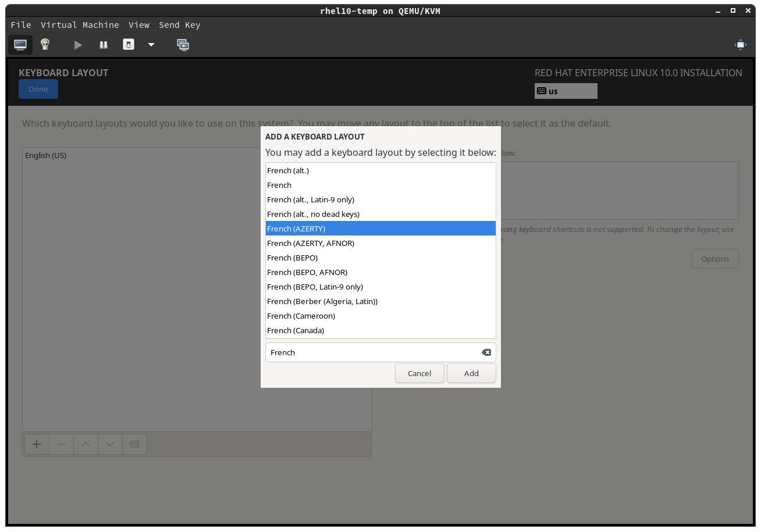Select French (Berber (Algeria, Latin))
Image resolution: width=761 pixels, height=532 pixels.
click(x=380, y=301)
